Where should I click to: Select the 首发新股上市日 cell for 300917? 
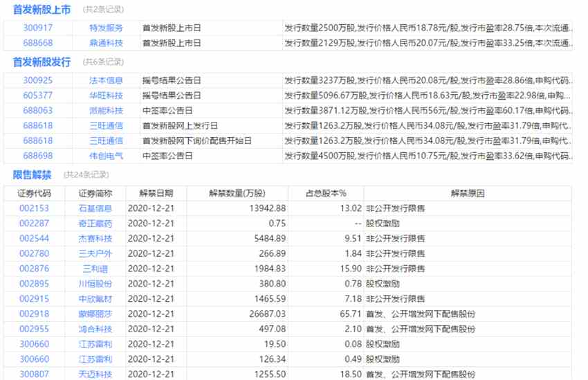[x=172, y=28]
